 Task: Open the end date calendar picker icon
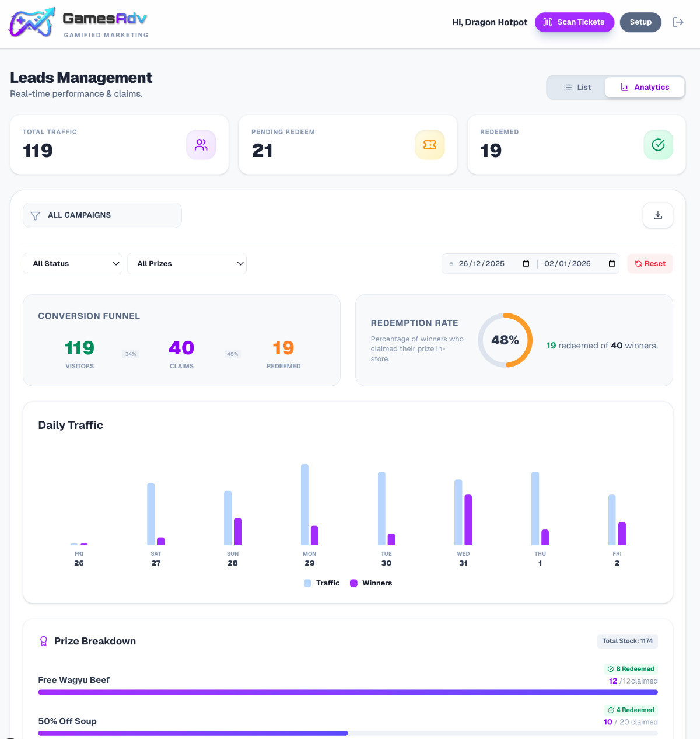(611, 264)
